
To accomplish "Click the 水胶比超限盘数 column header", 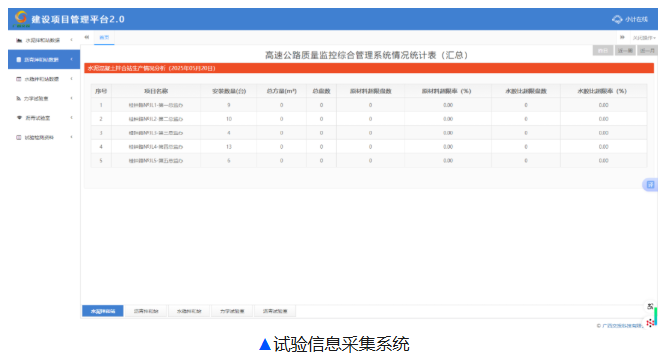I will click(x=526, y=91).
